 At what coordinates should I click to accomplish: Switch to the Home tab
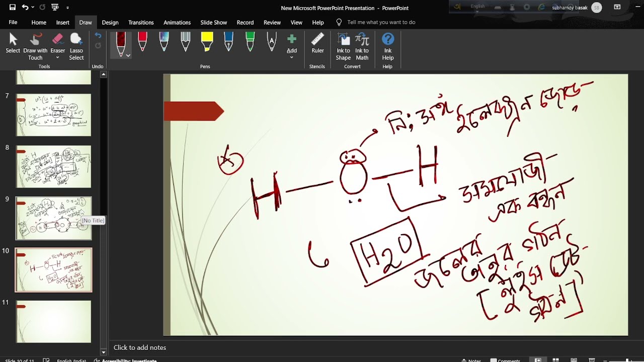pyautogui.click(x=39, y=22)
